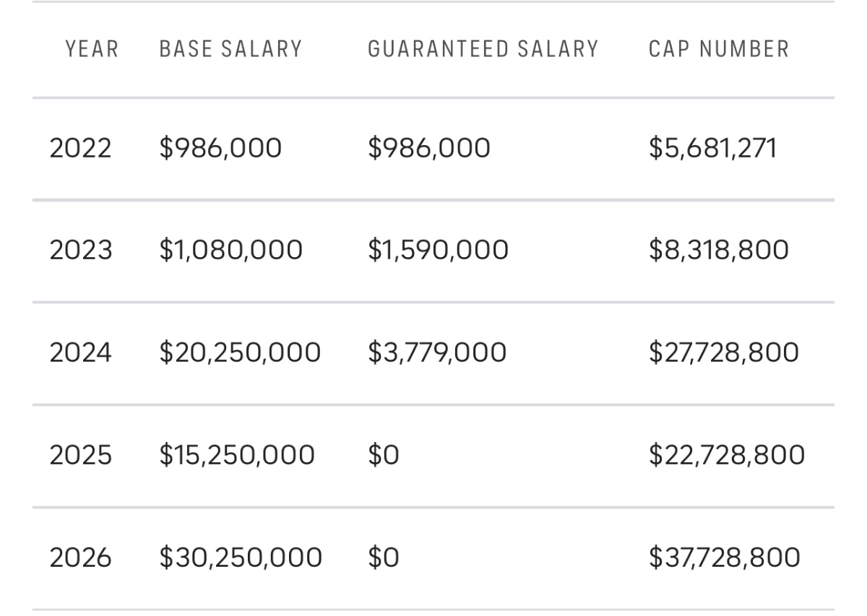Click the $8,318,800 cap number

click(718, 250)
